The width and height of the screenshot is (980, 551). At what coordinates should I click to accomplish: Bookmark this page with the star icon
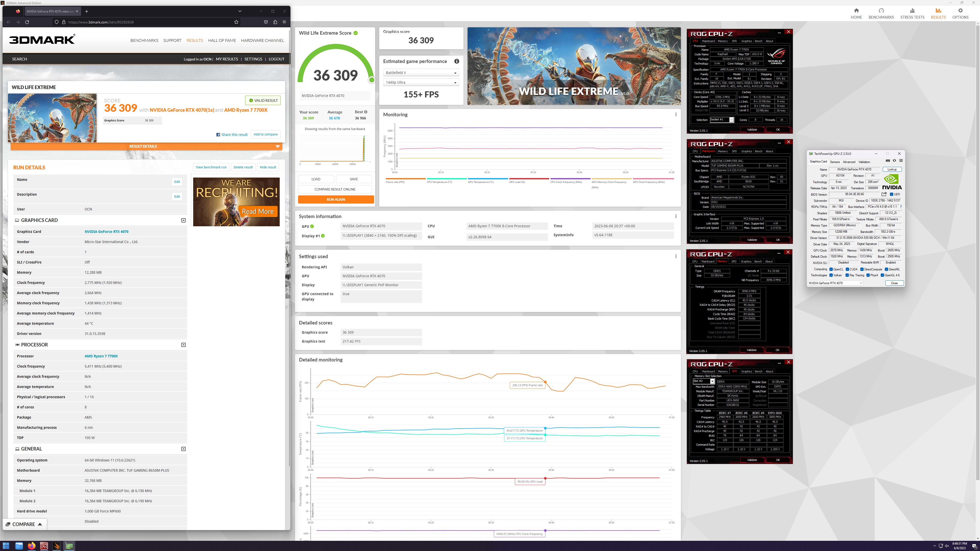pos(236,22)
